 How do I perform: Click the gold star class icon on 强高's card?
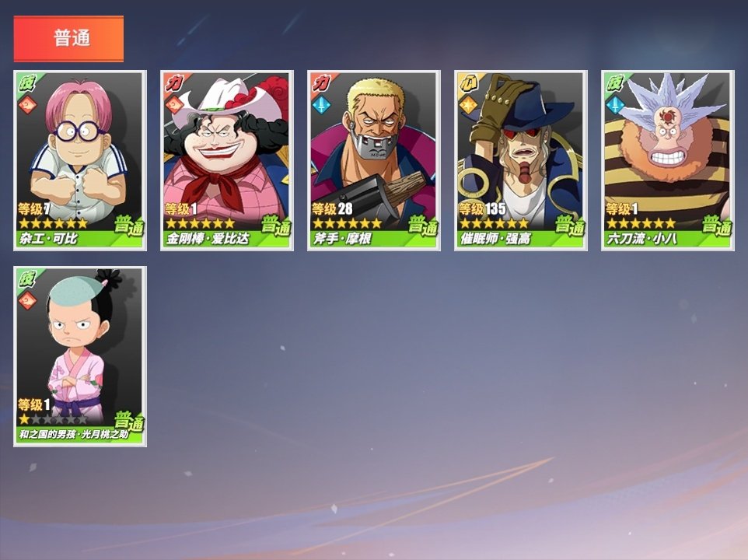tap(468, 104)
